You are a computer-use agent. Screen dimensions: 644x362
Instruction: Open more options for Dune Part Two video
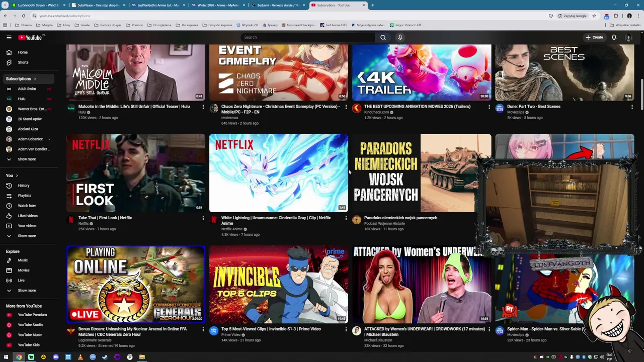[631, 107]
